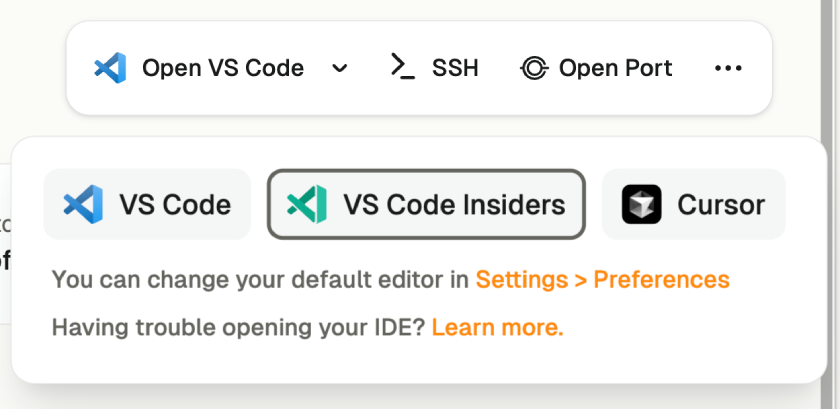840x409 pixels.
Task: Open the SSH connection option
Action: [434, 68]
